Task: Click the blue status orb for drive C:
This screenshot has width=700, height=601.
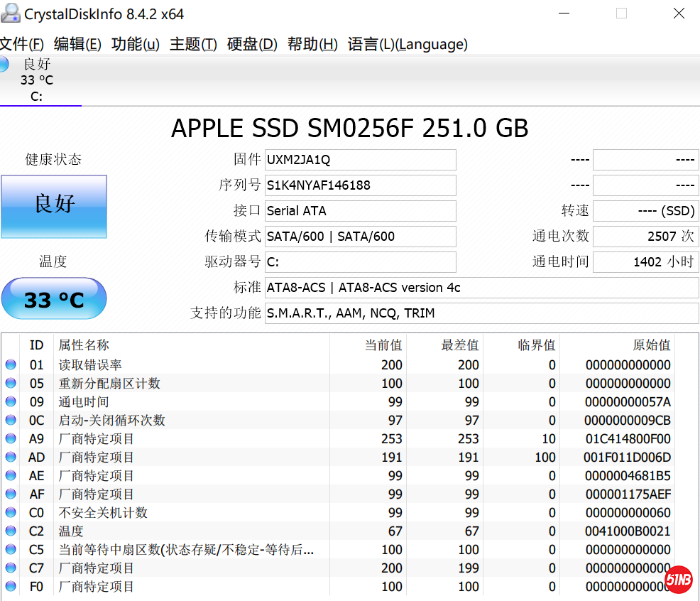Action: 4,65
